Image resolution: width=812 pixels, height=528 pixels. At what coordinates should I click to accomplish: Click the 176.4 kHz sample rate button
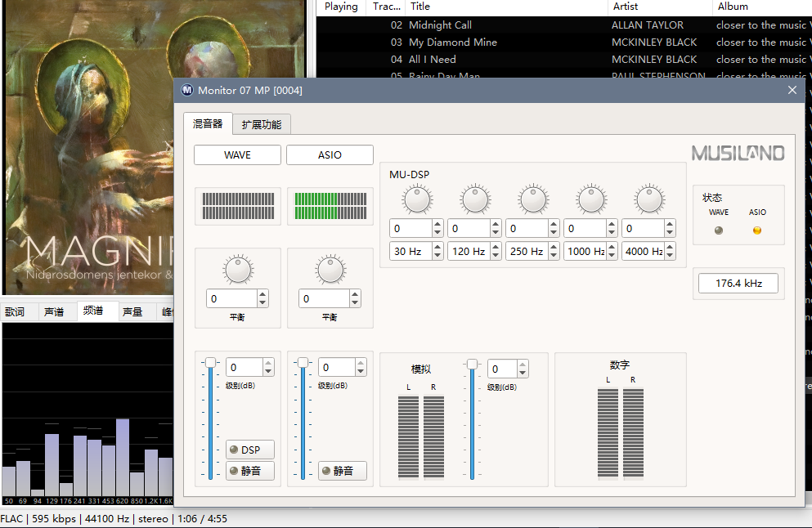click(x=738, y=284)
